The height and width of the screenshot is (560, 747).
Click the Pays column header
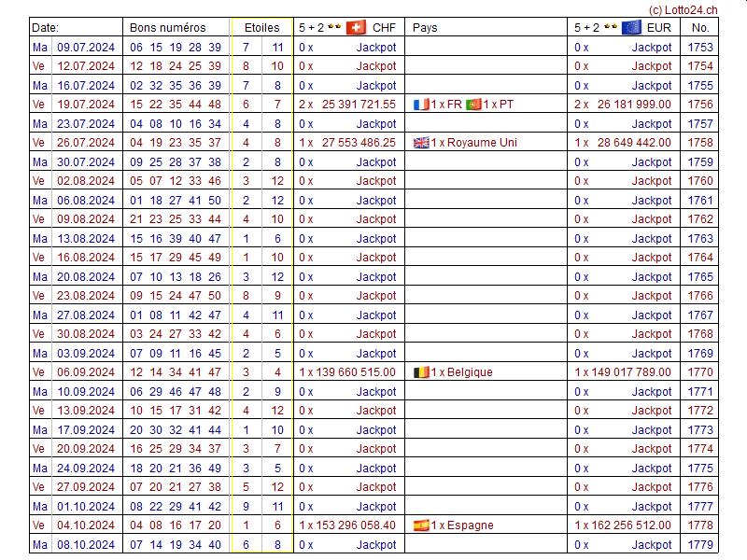pos(425,27)
